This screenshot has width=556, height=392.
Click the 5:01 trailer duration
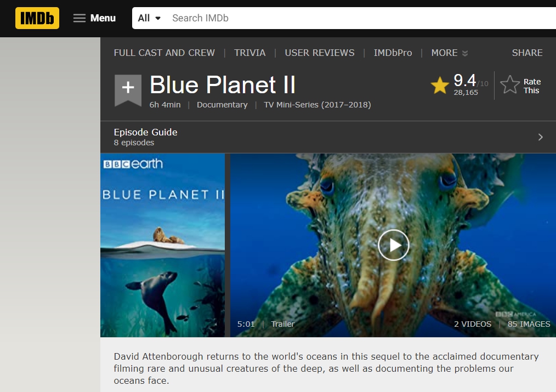246,324
